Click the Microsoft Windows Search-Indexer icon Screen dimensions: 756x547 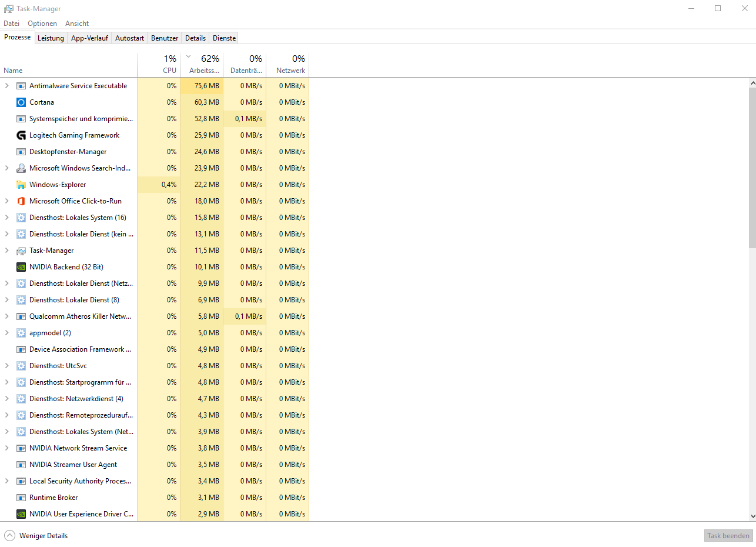(21, 168)
